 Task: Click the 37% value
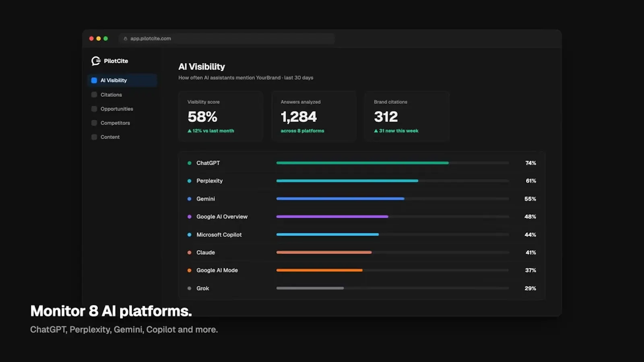point(530,270)
